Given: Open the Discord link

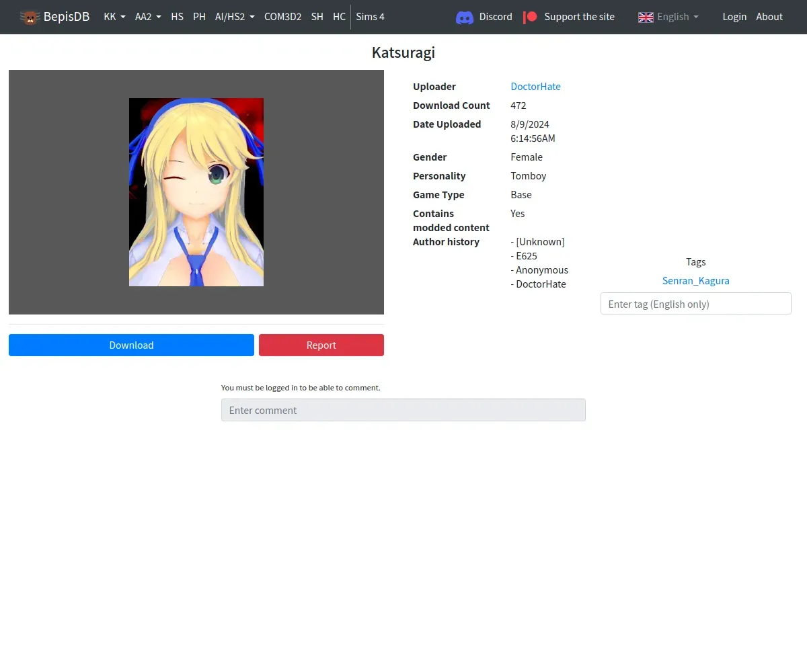Looking at the screenshot, I should tap(496, 17).
